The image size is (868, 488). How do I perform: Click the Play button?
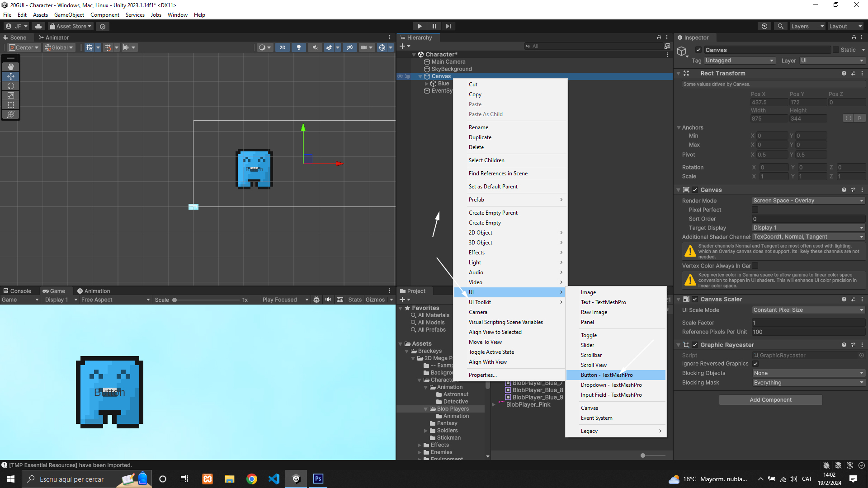click(420, 26)
